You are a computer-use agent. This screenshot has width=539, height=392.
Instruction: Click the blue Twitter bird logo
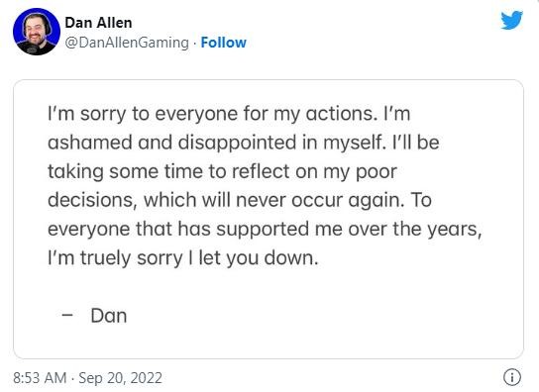[511, 20]
